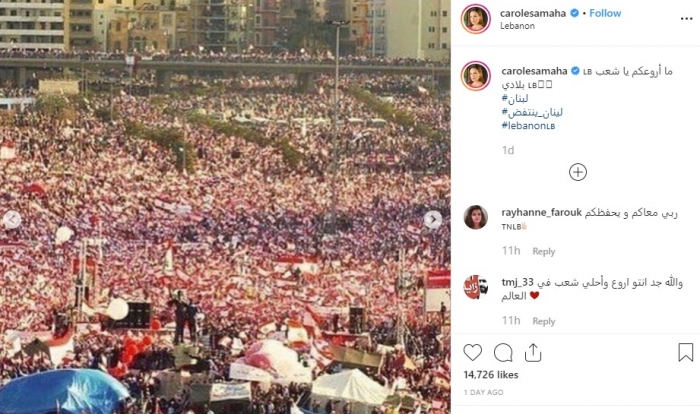Open the comment speech bubble icon

[503, 353]
